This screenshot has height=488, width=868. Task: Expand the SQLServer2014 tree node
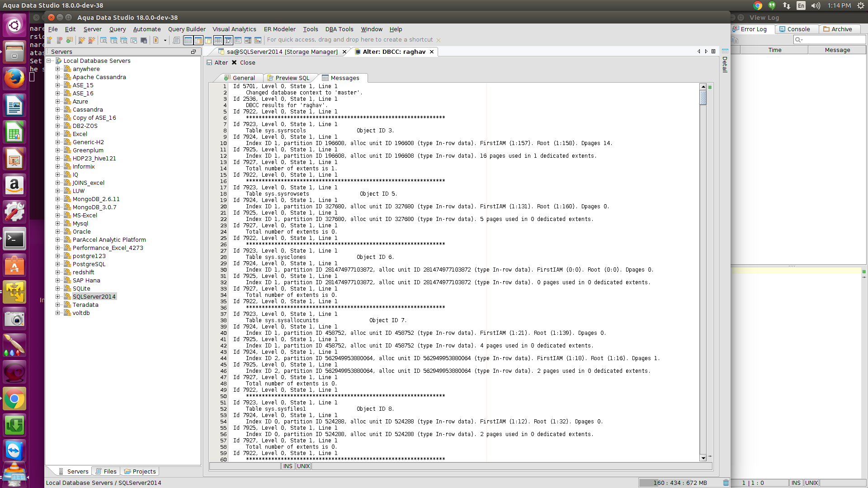click(x=58, y=297)
